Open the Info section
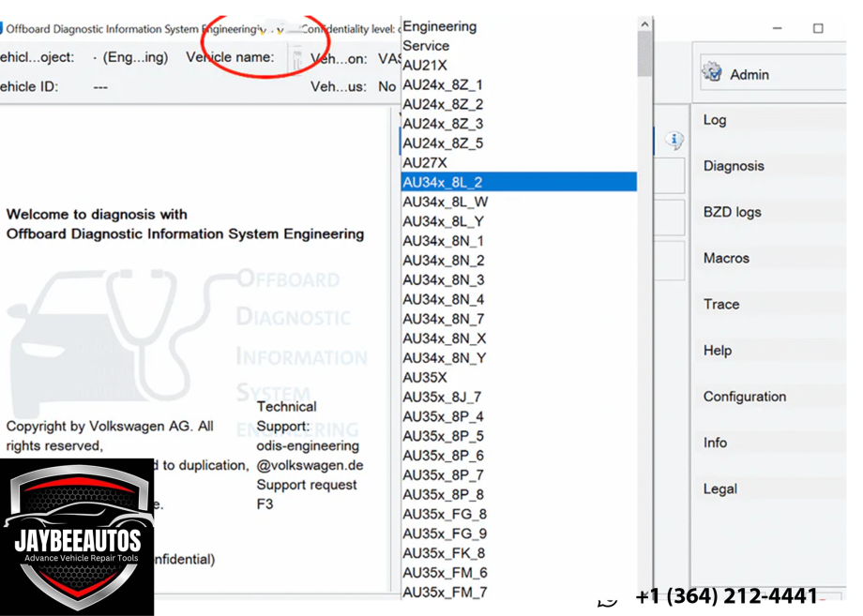863x616 pixels. click(715, 443)
